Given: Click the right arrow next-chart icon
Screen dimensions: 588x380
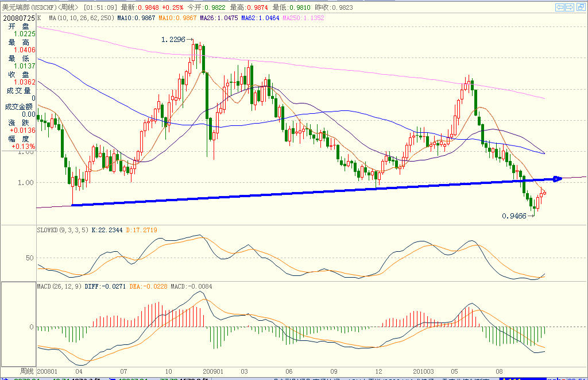Looking at the screenshot, I should point(569,7).
